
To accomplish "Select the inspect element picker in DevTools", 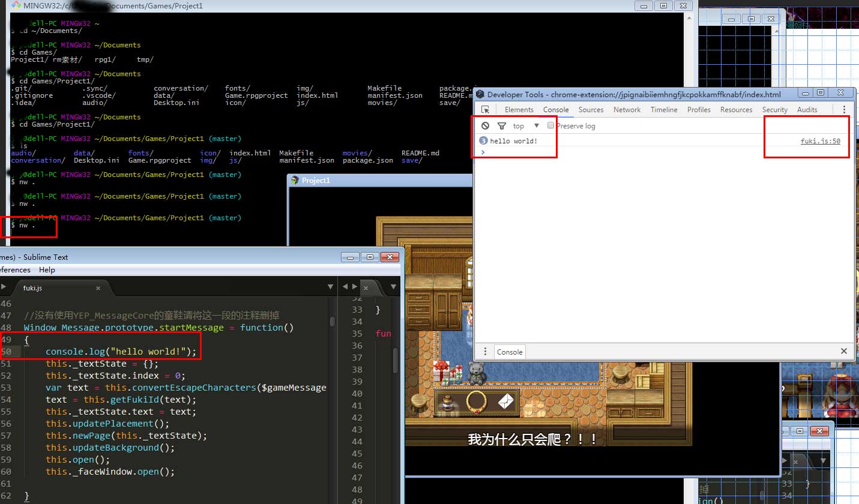I will [x=486, y=110].
